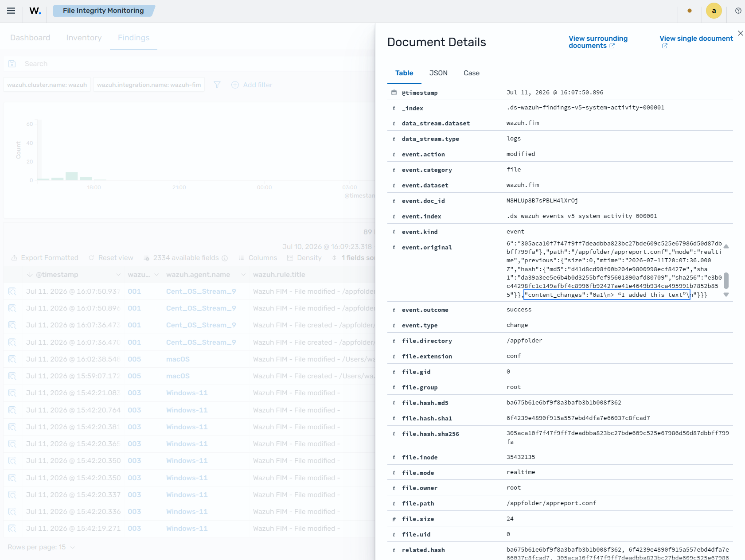Screen dimensions: 745x560
Task: Click the calendar icon beside @timestamp field
Action: (x=394, y=93)
